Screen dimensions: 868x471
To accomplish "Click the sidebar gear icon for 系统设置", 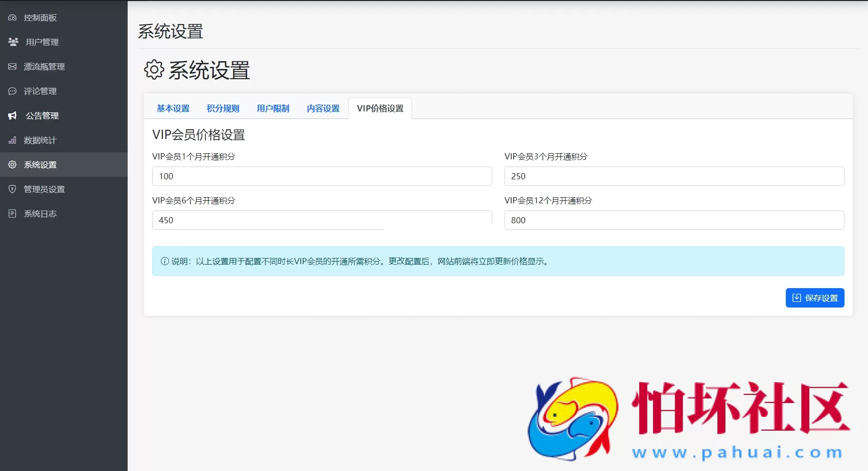I will (x=12, y=164).
